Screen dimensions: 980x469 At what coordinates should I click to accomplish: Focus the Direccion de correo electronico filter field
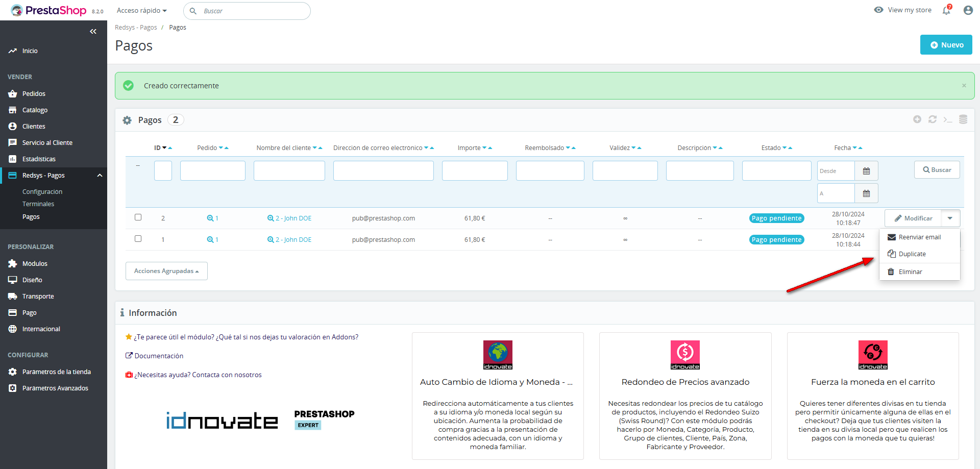pyautogui.click(x=383, y=171)
